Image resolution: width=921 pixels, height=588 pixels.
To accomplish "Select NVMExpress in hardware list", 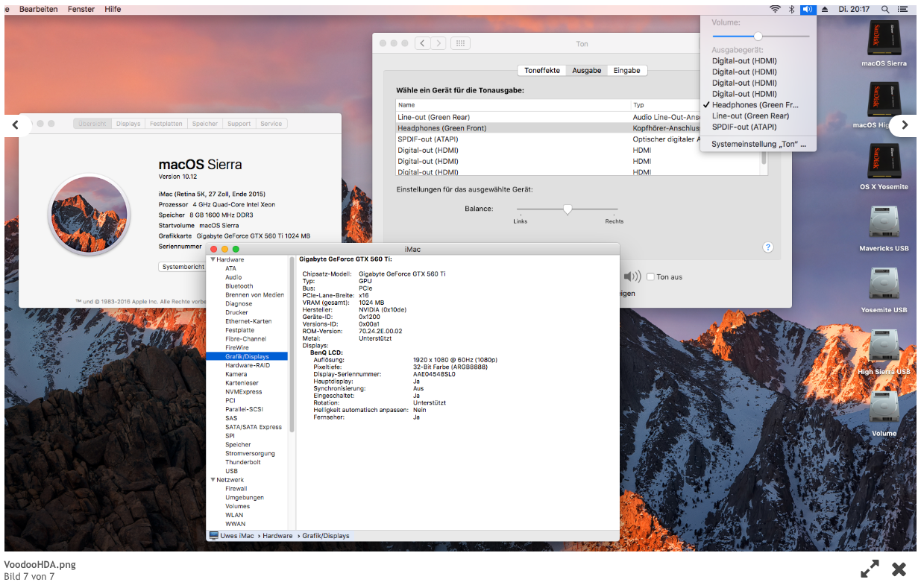I will (244, 391).
